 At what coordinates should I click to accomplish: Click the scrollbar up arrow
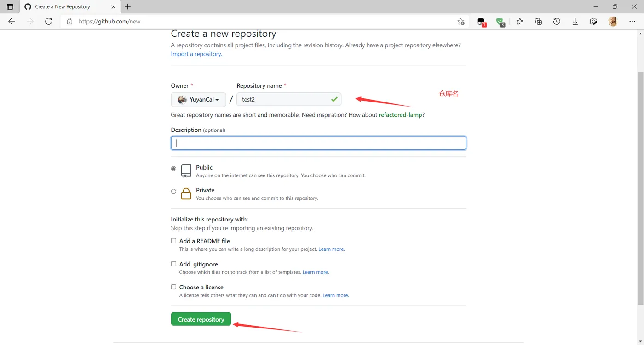click(x=640, y=34)
